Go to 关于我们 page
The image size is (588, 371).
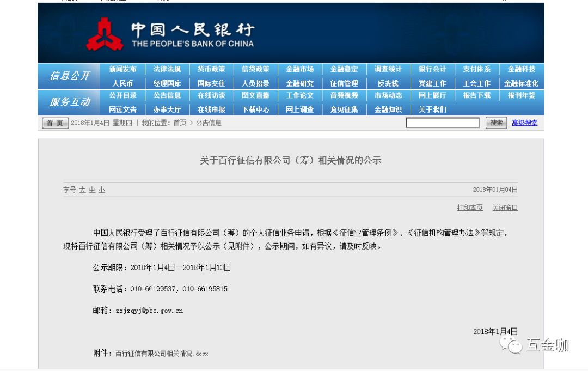[432, 110]
